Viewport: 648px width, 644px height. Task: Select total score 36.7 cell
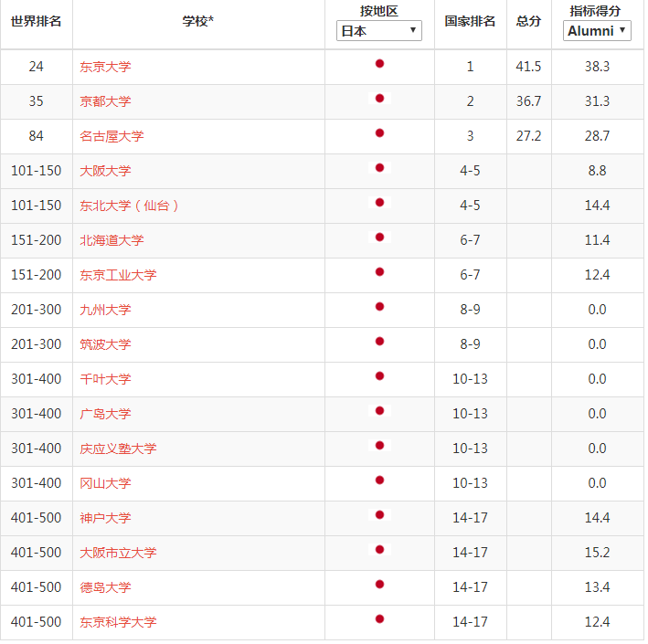point(528,101)
